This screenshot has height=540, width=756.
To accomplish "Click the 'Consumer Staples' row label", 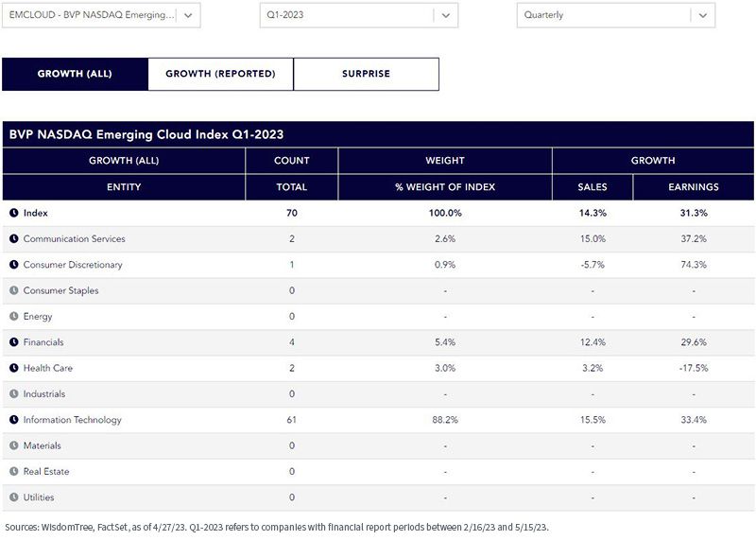I will point(60,290).
